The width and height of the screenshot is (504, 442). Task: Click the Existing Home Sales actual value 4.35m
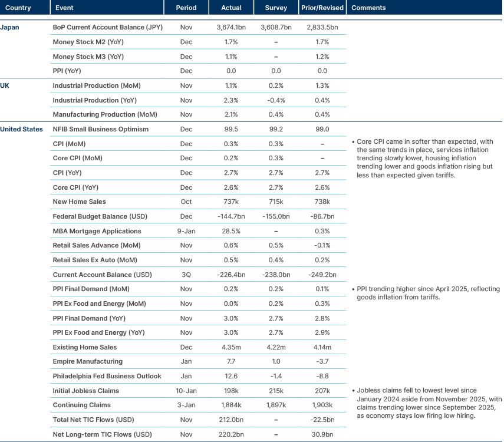pos(231,347)
